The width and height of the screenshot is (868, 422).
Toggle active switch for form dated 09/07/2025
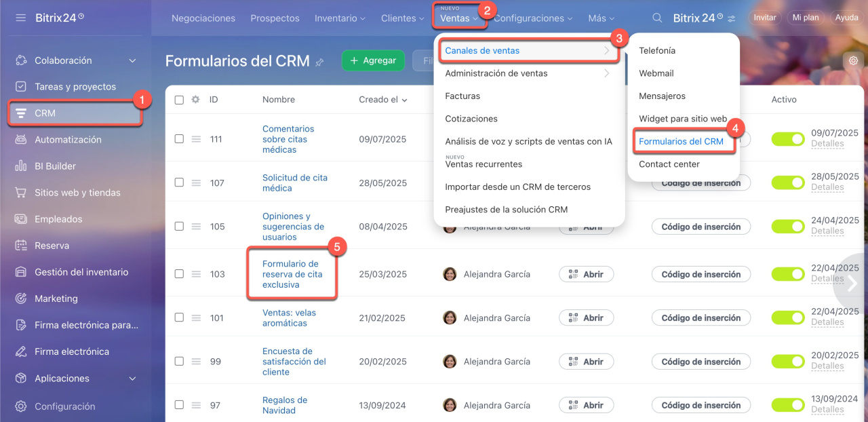click(788, 139)
